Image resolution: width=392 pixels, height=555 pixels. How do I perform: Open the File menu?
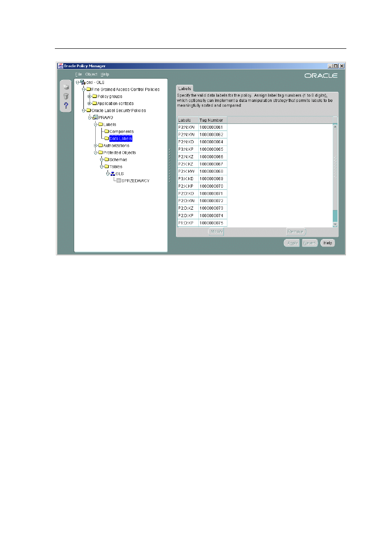pos(79,74)
